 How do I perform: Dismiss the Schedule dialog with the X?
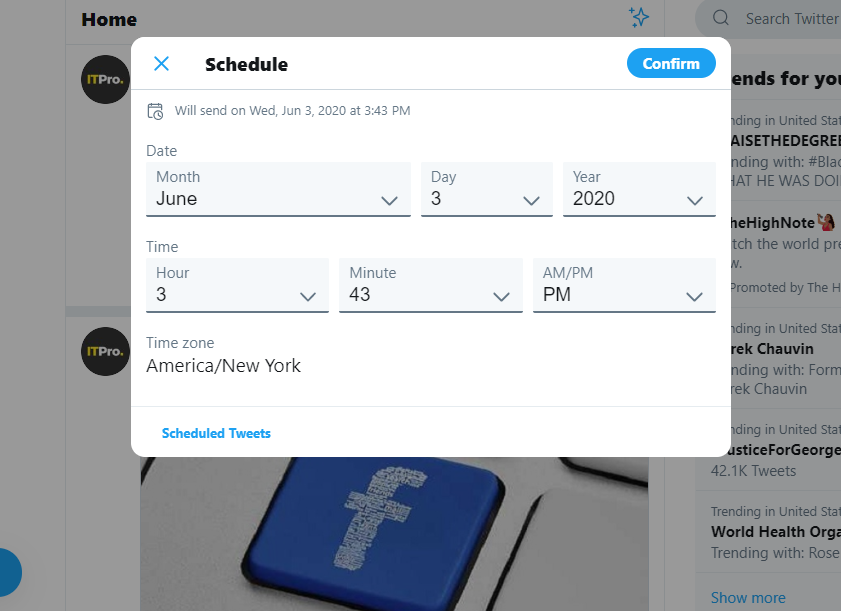[x=161, y=63]
